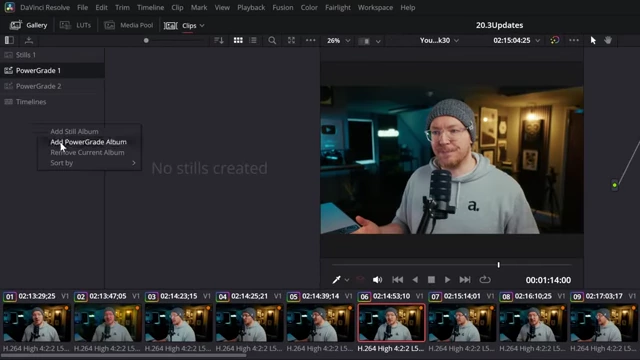Adjust the gallery thumbnail size slider
The image size is (640, 360).
point(146,40)
